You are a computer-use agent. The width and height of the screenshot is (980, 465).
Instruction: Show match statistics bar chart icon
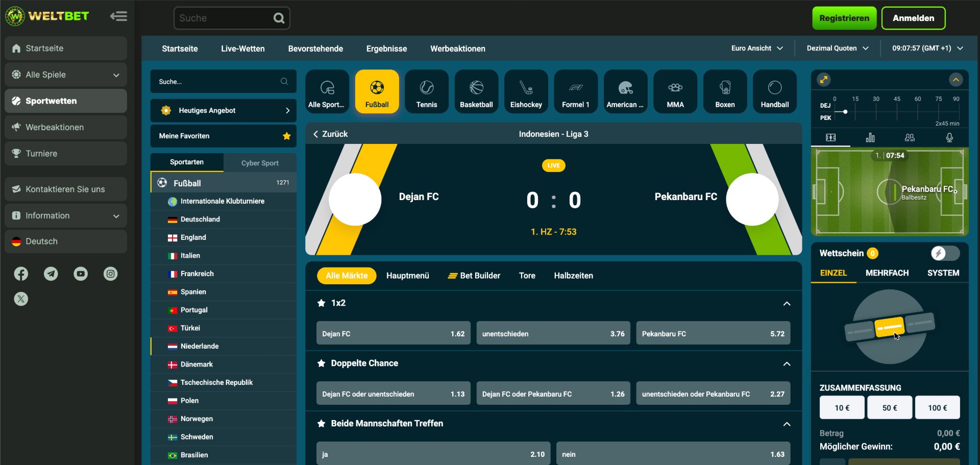870,137
